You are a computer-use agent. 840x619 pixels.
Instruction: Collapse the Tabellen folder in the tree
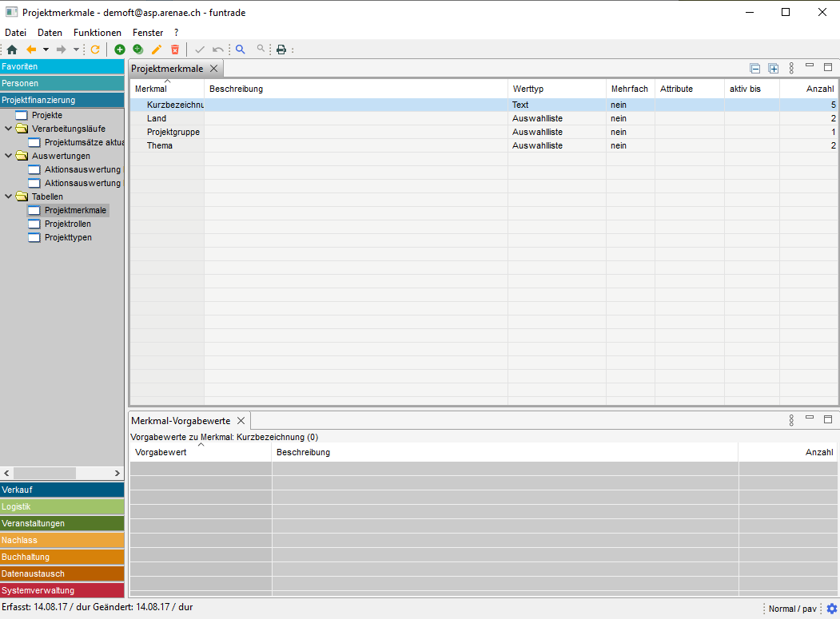point(9,196)
